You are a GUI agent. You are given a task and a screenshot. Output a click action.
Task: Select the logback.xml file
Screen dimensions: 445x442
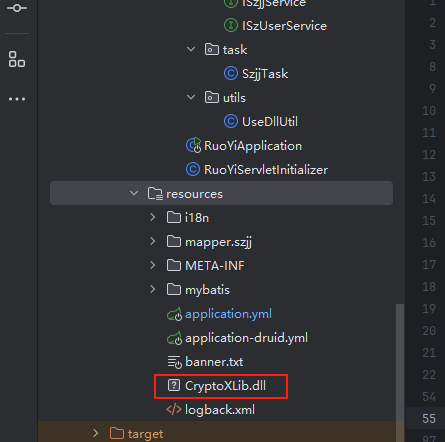(220, 410)
